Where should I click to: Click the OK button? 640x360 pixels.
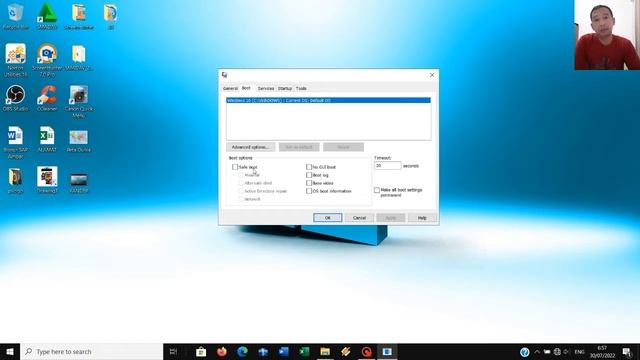(328, 218)
